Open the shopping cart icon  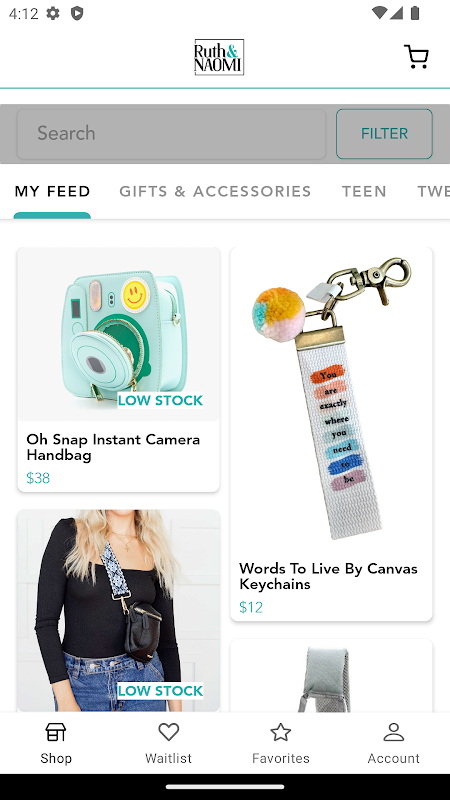pyautogui.click(x=416, y=57)
